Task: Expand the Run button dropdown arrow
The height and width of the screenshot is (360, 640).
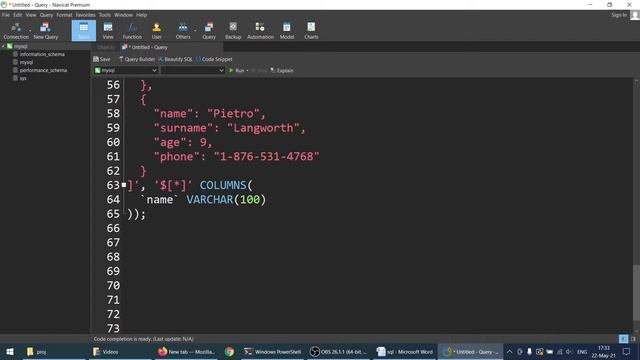Action: tap(247, 71)
